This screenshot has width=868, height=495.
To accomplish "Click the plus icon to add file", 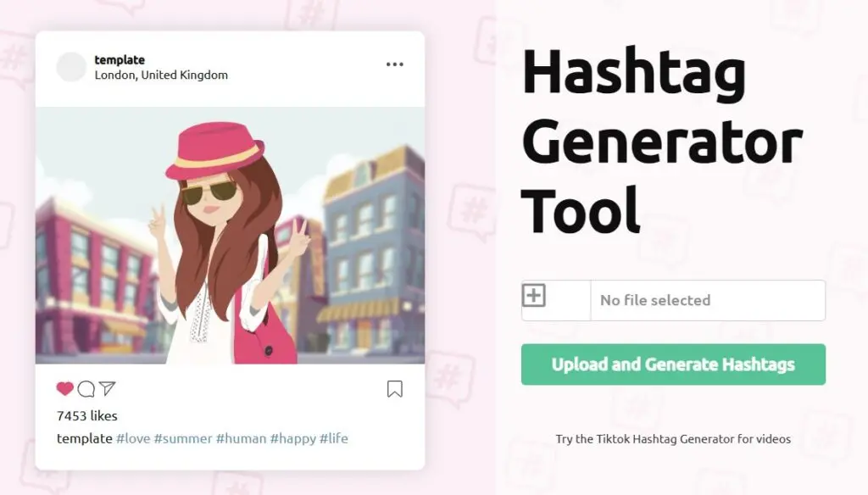I will 534,296.
